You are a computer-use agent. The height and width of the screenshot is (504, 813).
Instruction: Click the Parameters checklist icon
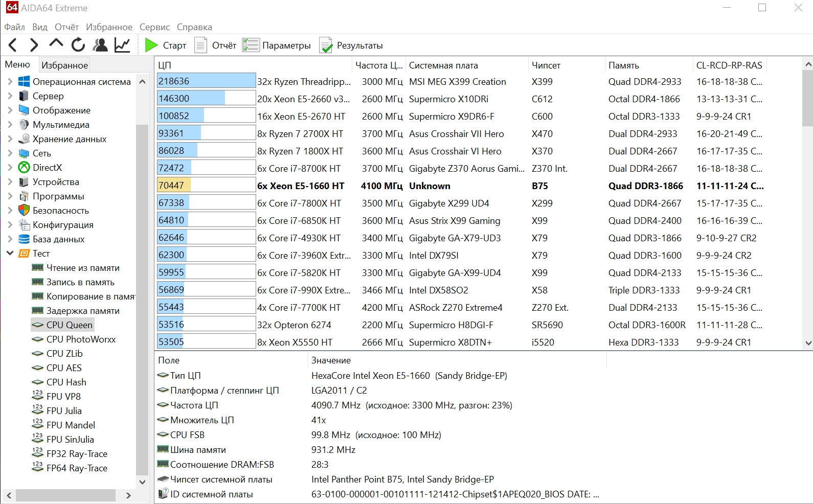(251, 45)
